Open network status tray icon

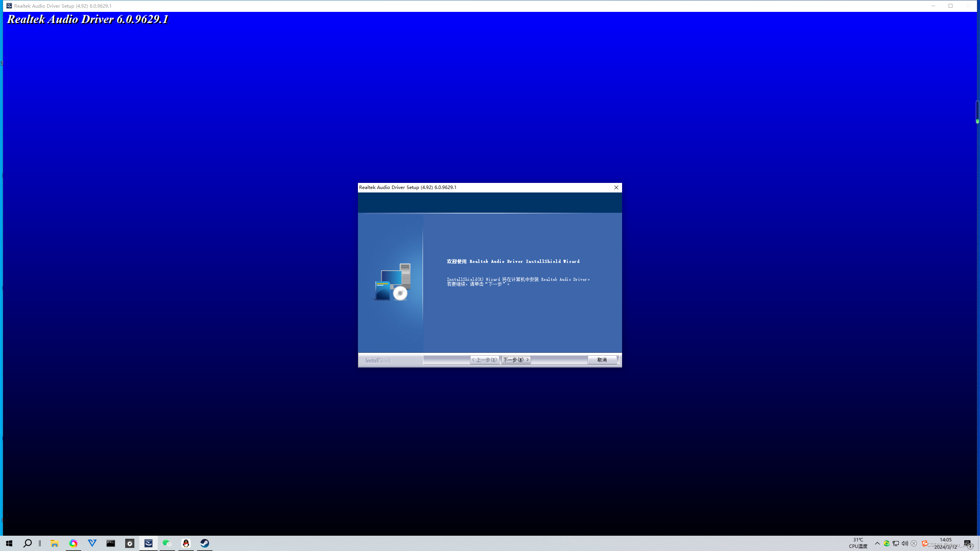(x=896, y=543)
